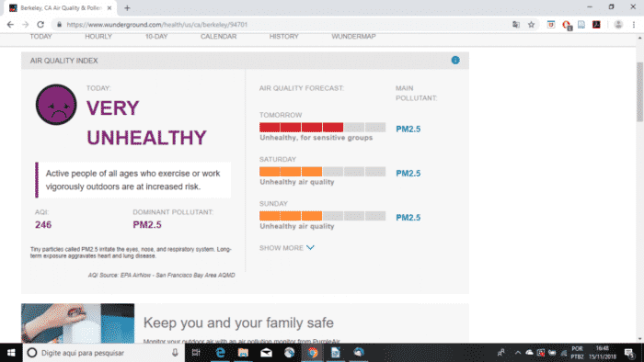
Task: Click the red blocker extension icon
Action: point(567,25)
